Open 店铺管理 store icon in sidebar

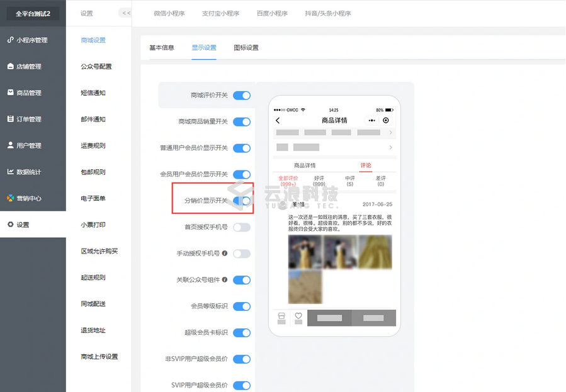(10, 67)
